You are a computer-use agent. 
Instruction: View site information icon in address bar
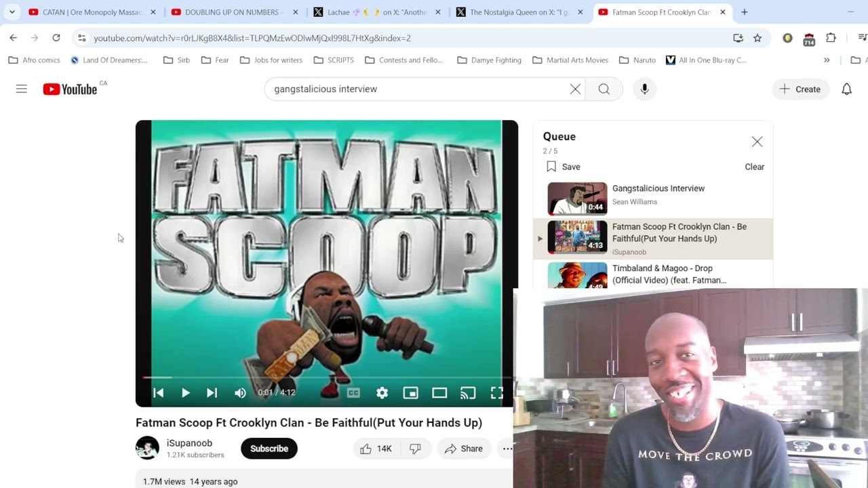click(x=81, y=38)
